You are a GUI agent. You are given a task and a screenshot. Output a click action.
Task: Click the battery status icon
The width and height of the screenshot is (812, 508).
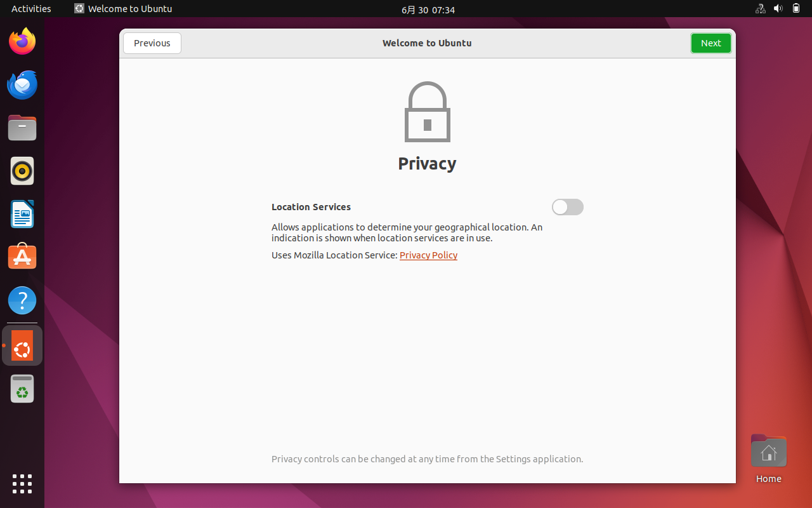(x=796, y=9)
